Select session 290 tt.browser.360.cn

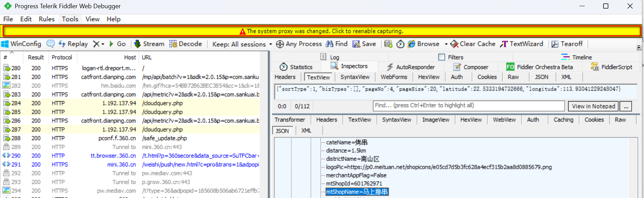point(130,156)
